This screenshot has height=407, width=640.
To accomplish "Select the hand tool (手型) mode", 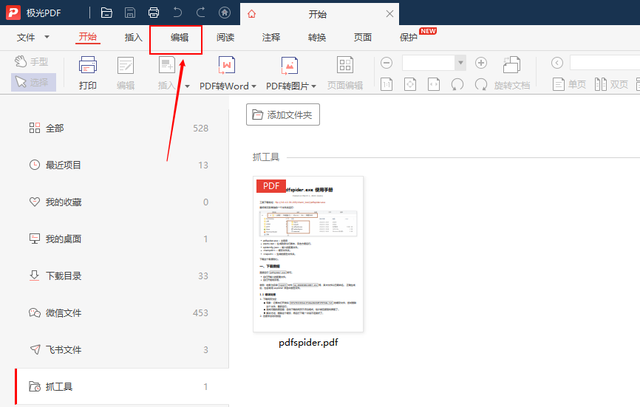I will click(x=32, y=62).
